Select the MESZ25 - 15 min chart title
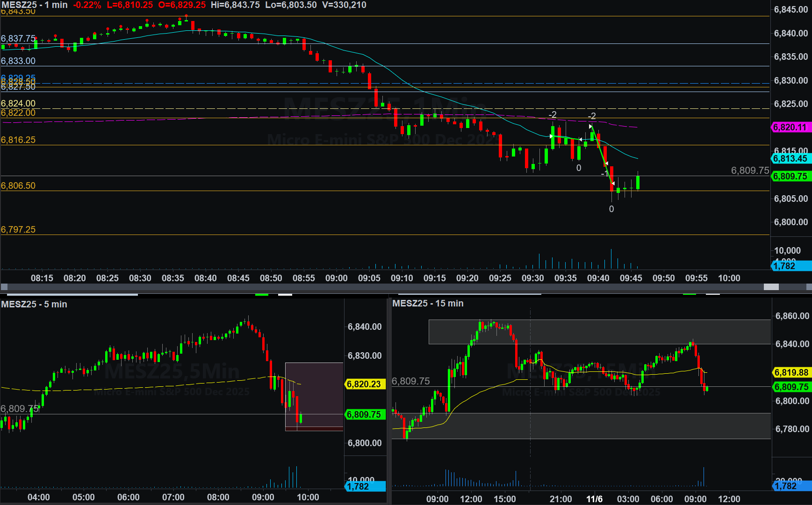This screenshot has height=505, width=812. pos(428,303)
